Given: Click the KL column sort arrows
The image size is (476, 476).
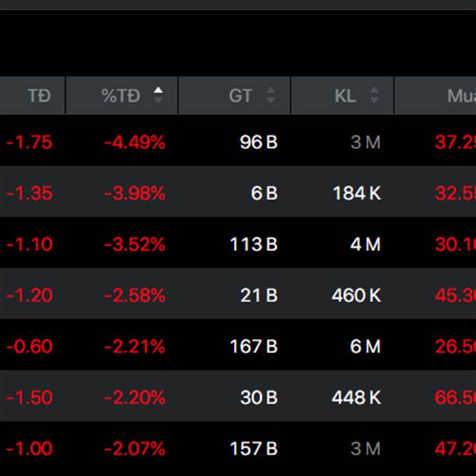Looking at the screenshot, I should tap(374, 95).
